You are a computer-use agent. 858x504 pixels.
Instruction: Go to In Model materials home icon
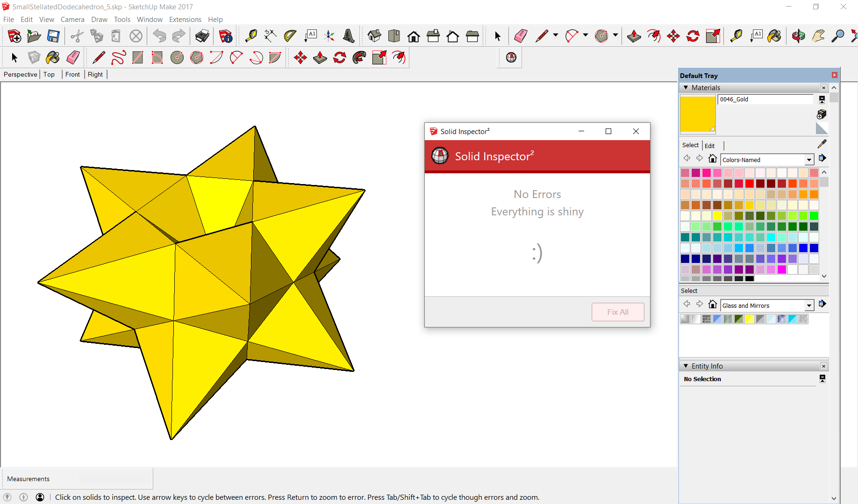pyautogui.click(x=713, y=159)
